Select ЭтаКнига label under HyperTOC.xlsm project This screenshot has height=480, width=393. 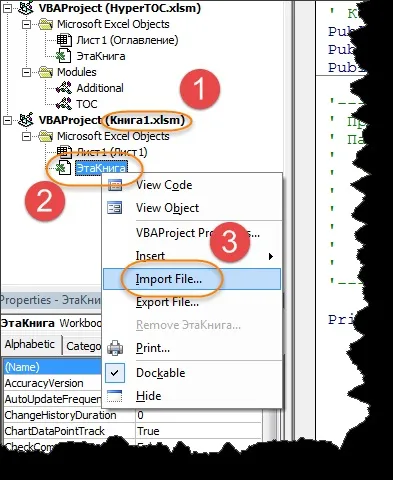click(x=101, y=56)
